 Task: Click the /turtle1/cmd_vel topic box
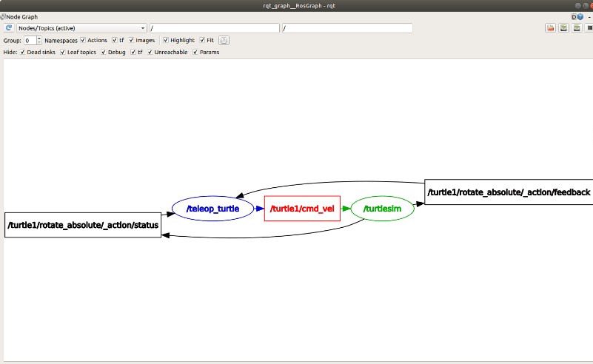point(301,209)
